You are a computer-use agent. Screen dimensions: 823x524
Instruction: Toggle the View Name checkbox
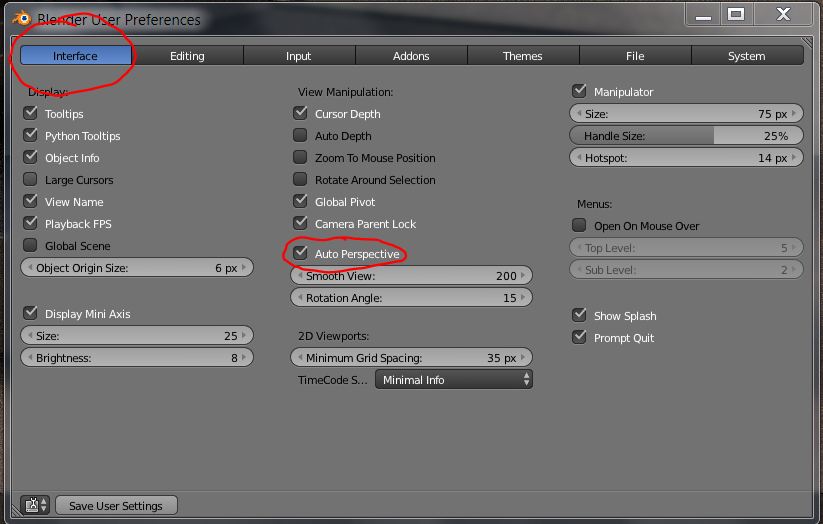30,202
